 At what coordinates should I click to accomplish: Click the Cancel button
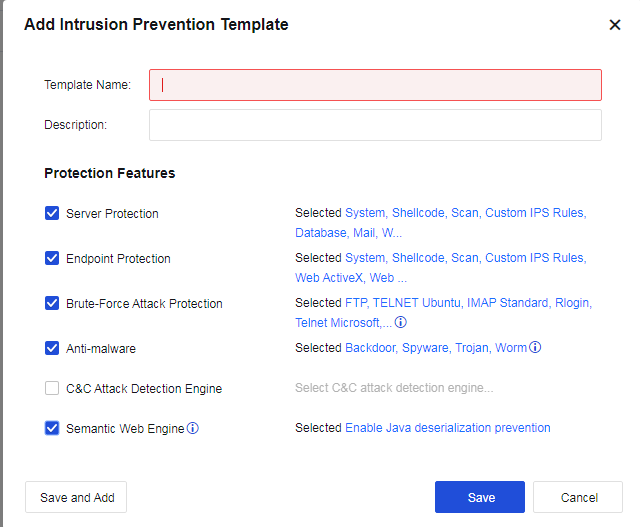pos(578,497)
